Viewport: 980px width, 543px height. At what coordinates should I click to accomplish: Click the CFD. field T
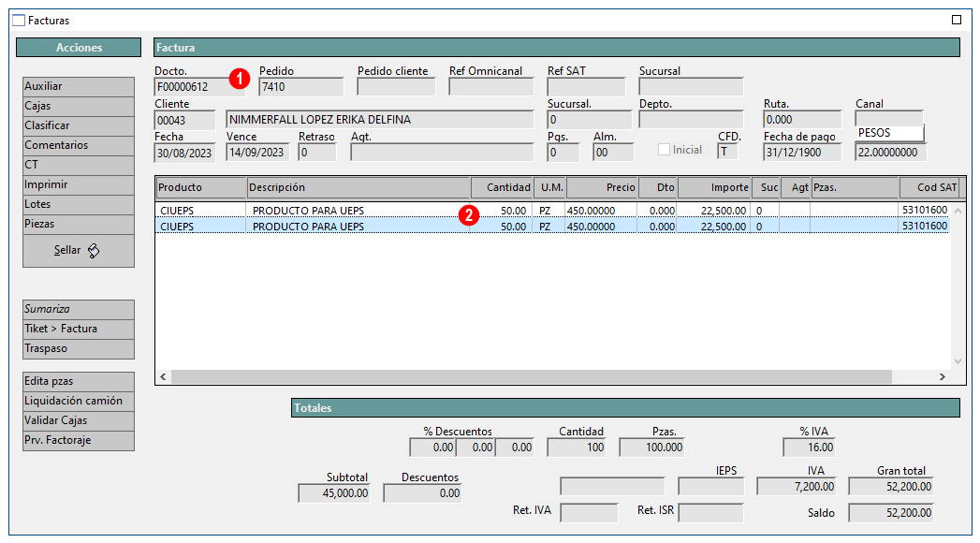[x=727, y=152]
